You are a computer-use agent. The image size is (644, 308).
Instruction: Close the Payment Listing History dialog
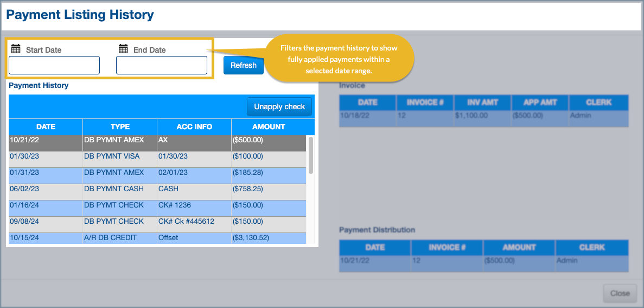tap(620, 293)
